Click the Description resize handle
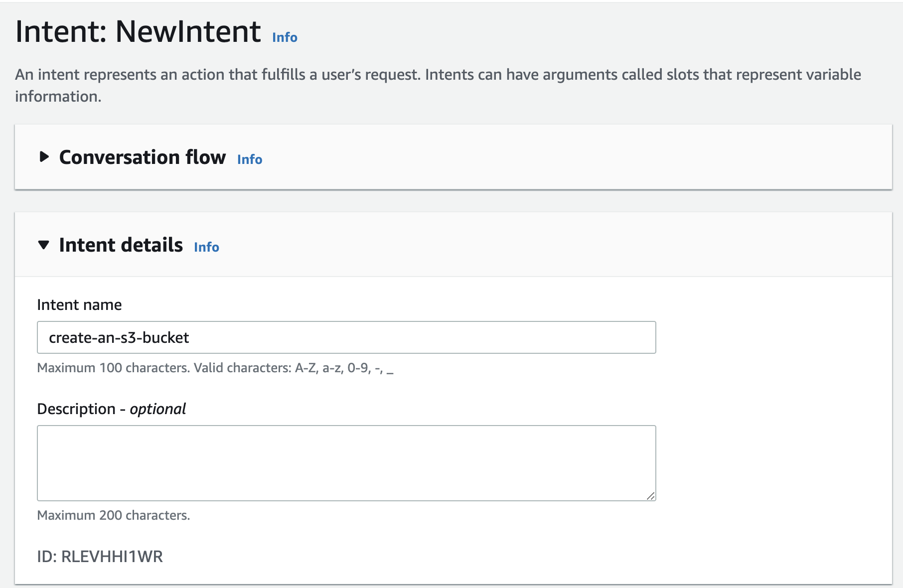 (x=651, y=496)
